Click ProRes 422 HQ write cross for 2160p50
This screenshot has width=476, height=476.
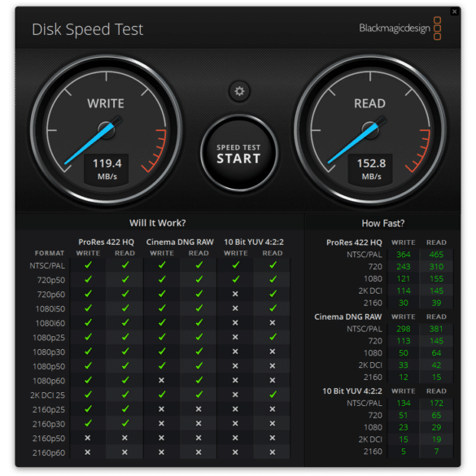pos(88,438)
